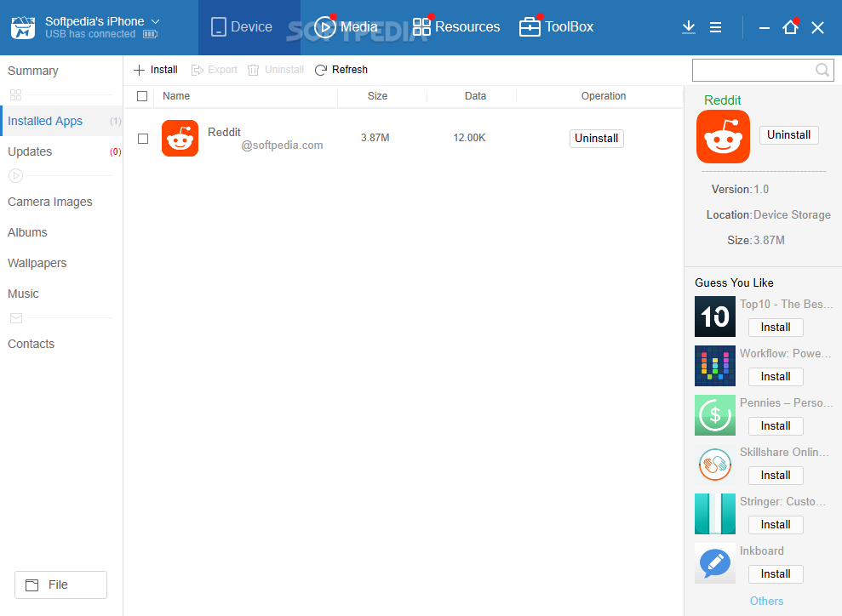Click the Top10 app icon
Image resolution: width=842 pixels, height=616 pixels.
(x=715, y=317)
